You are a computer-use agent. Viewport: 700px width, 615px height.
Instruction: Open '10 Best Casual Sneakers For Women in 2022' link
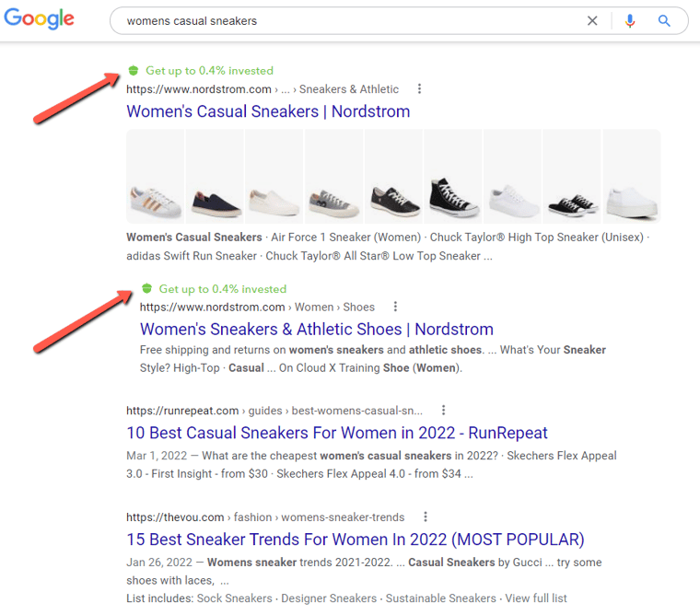336,433
